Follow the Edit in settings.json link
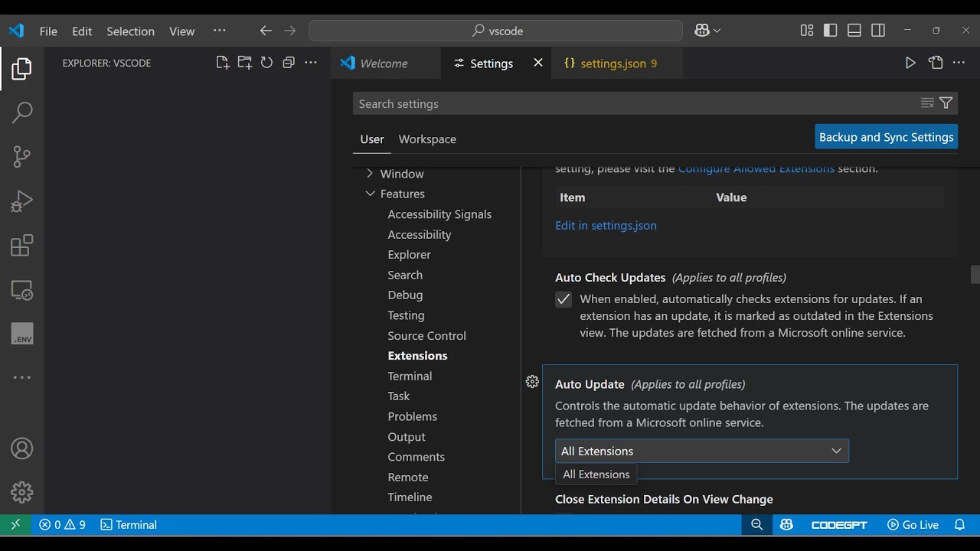Image resolution: width=980 pixels, height=551 pixels. (606, 225)
